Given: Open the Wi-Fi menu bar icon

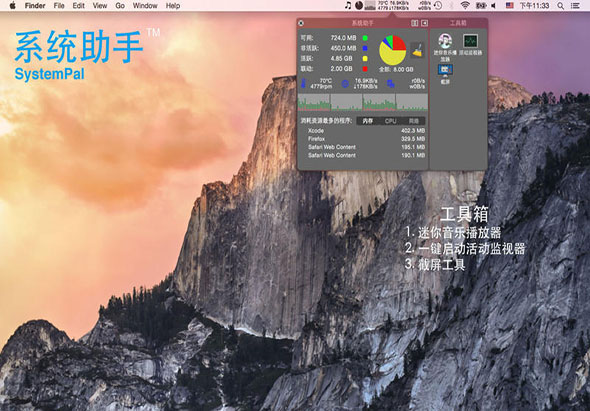Looking at the screenshot, I should click(x=465, y=5).
